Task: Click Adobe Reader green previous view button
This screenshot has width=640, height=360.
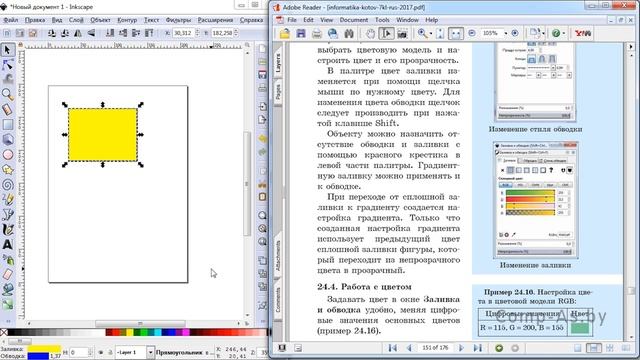Action: click(499, 348)
